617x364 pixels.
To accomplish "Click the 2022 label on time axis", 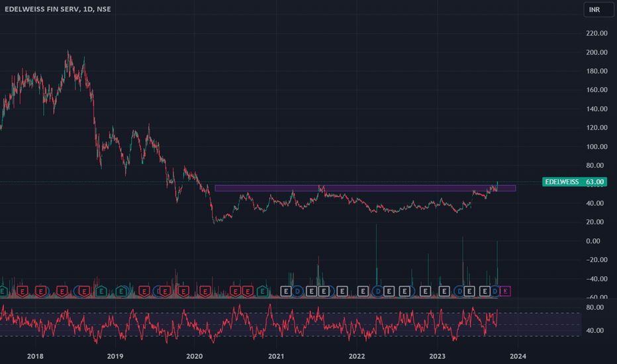I will (357, 356).
